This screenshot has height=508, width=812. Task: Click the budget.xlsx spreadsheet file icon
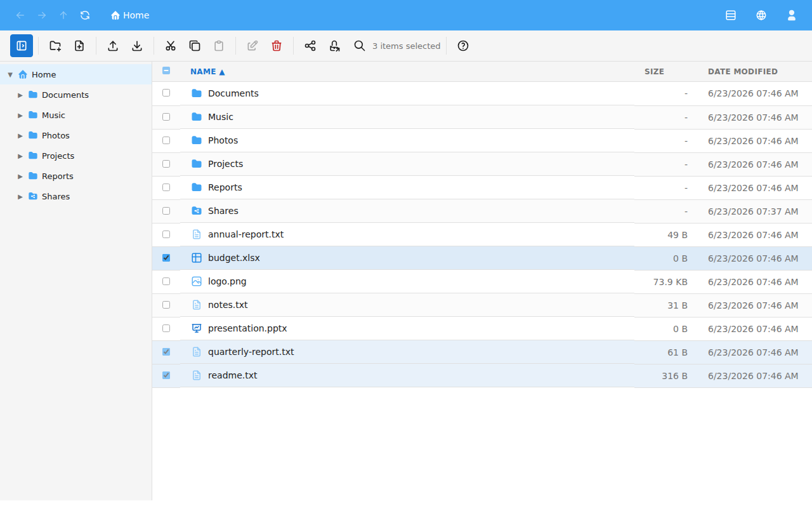(197, 258)
